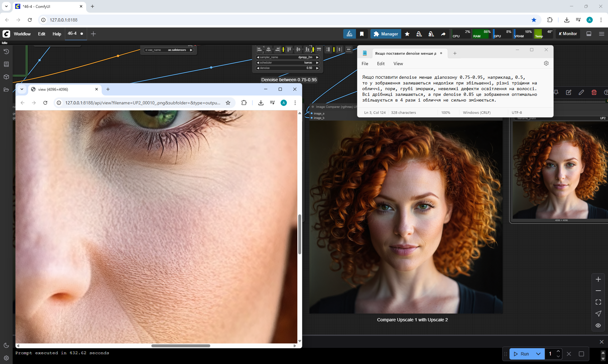Image resolution: width=608 pixels, height=364 pixels.
Task: Click the denoise 0.50 value slider
Action: point(288,68)
